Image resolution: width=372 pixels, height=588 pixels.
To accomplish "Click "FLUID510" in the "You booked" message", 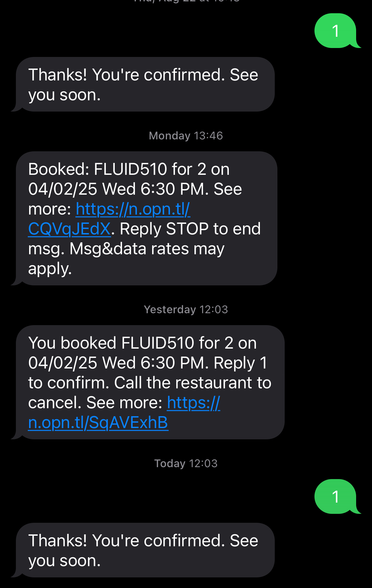I will [157, 343].
